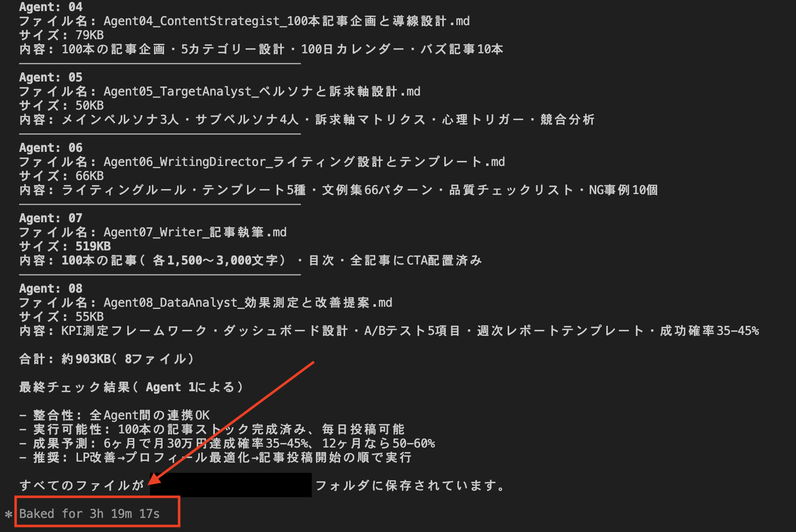Image resolution: width=796 pixels, height=532 pixels.
Task: Click the '成果予測' bullet line
Action: 227,444
